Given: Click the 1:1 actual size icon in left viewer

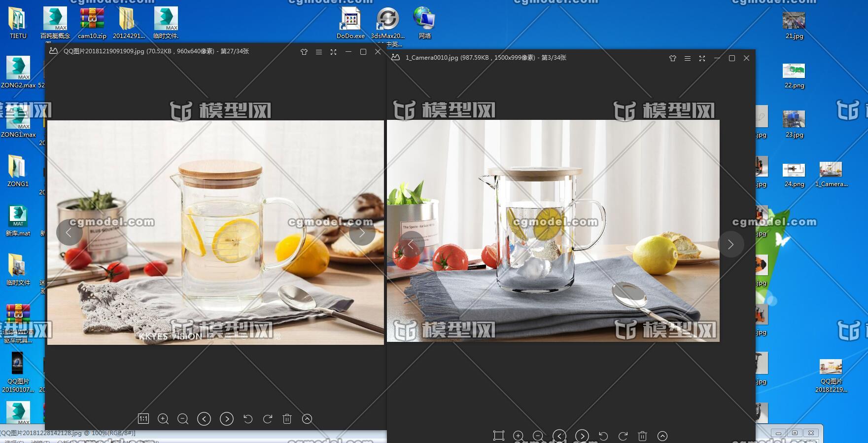Looking at the screenshot, I should 143,419.
